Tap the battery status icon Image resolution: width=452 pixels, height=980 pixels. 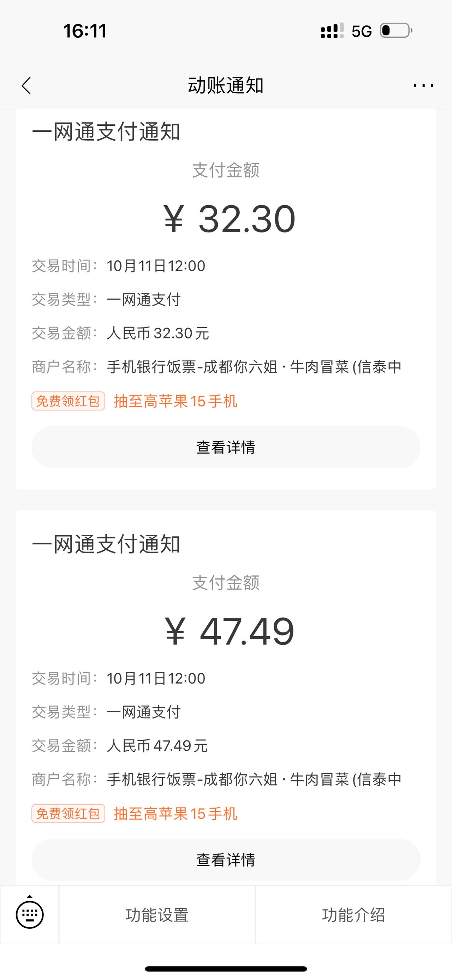coord(396,30)
